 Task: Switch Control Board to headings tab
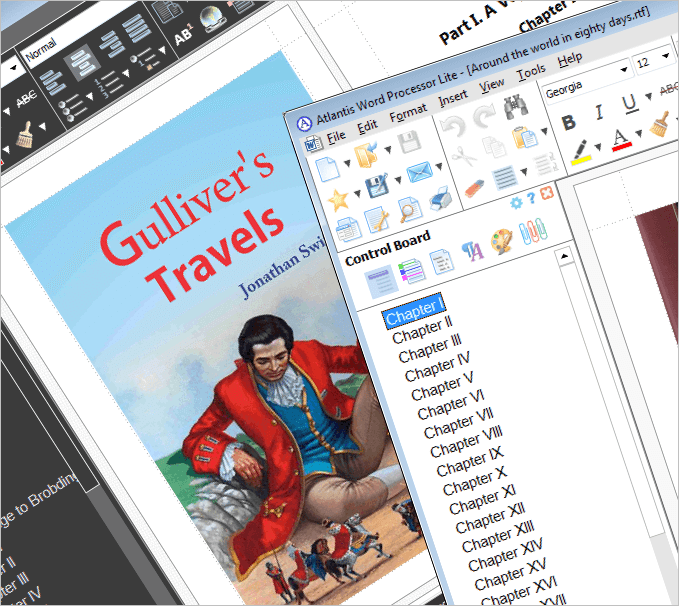point(380,281)
